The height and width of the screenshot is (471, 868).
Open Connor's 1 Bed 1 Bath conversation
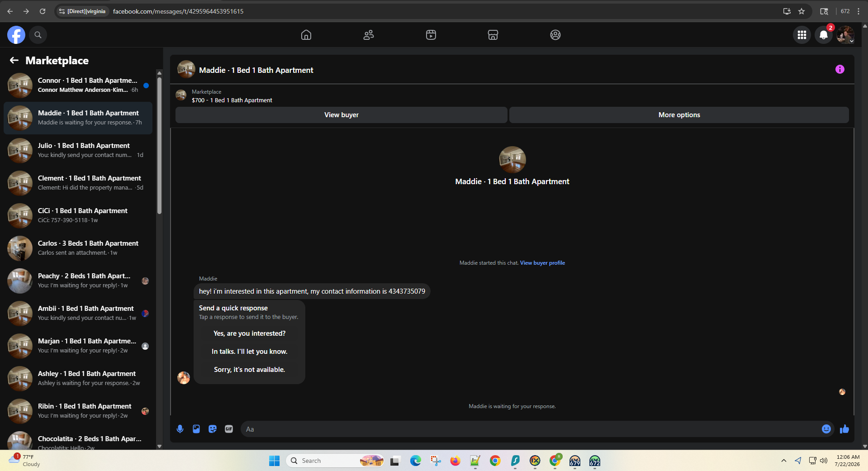click(78, 85)
